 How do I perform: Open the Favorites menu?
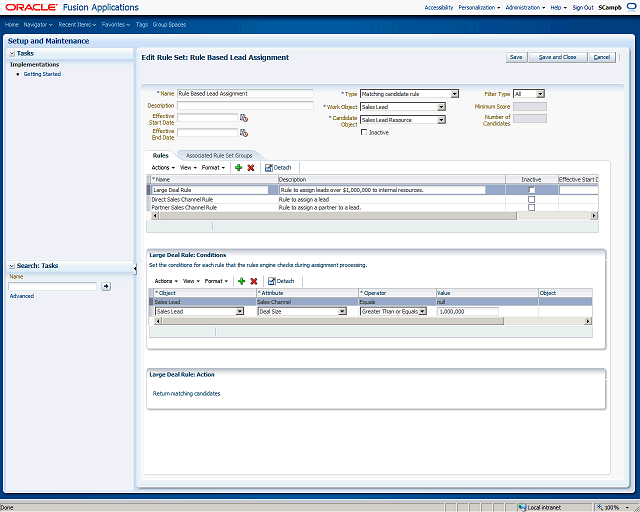116,24
